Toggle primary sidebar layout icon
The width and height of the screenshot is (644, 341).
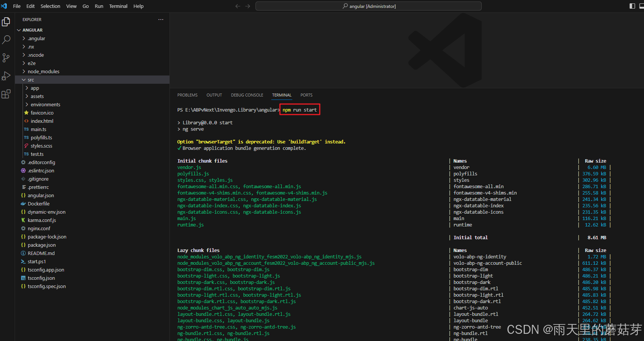(x=632, y=6)
